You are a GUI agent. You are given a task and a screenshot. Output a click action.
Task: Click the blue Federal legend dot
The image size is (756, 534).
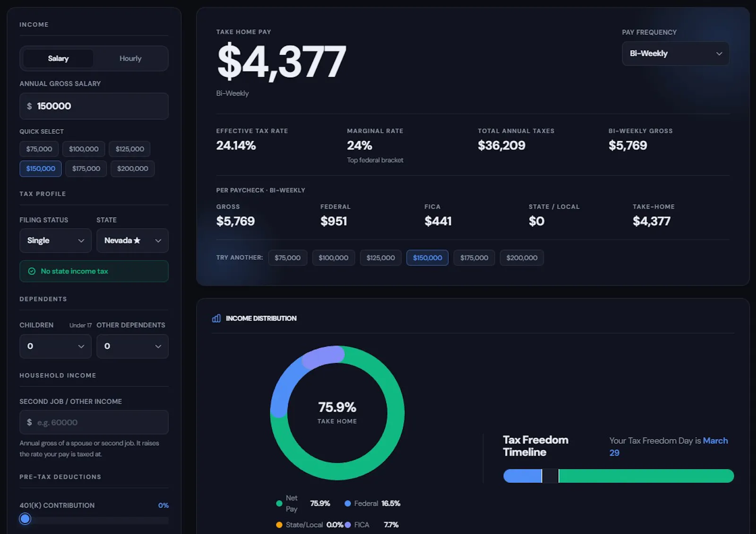[x=348, y=504]
